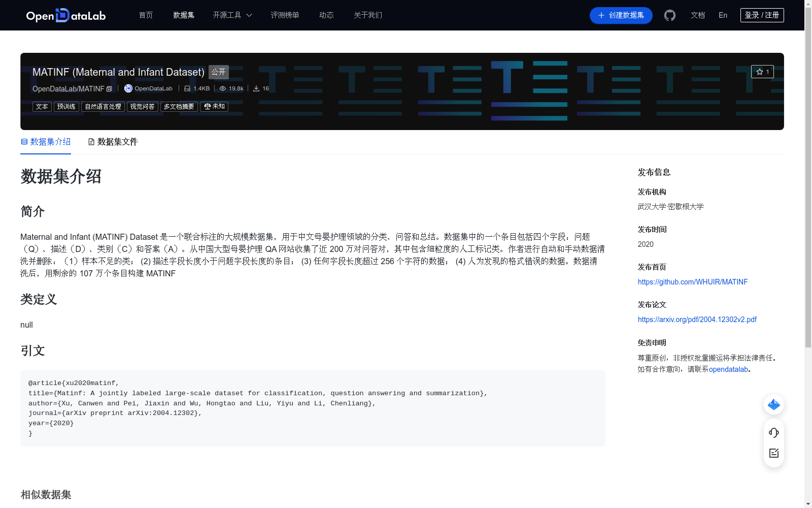Click the download count icon
Image resolution: width=812 pixels, height=508 pixels.
(x=256, y=88)
